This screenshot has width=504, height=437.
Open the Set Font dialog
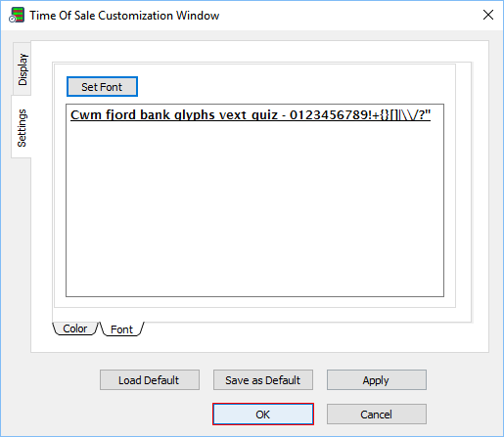(x=102, y=87)
